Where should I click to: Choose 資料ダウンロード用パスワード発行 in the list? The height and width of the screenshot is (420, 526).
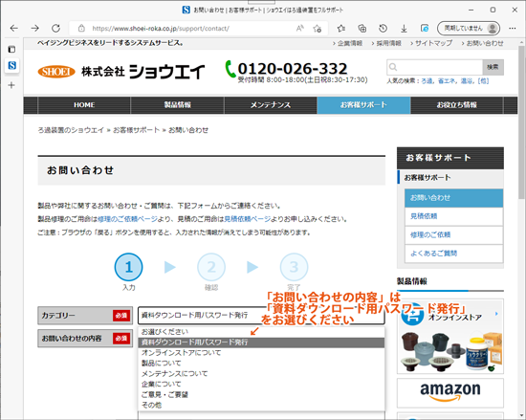click(x=261, y=343)
